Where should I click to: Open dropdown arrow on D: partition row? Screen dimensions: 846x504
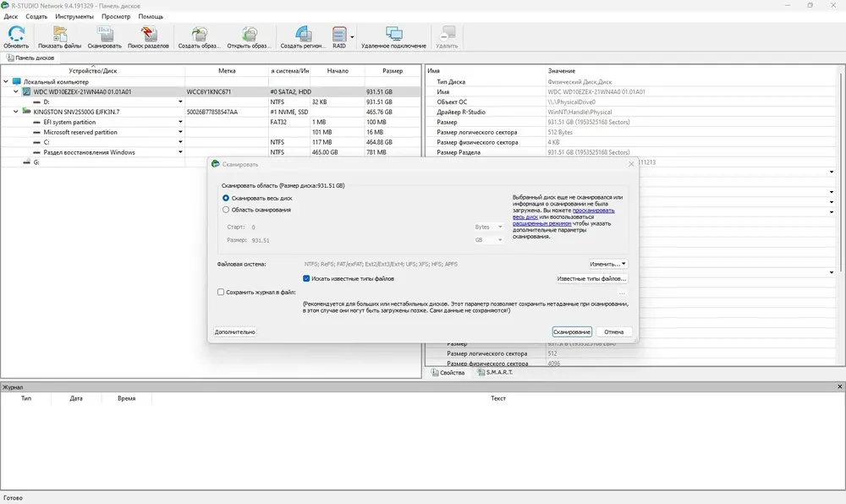tap(180, 101)
